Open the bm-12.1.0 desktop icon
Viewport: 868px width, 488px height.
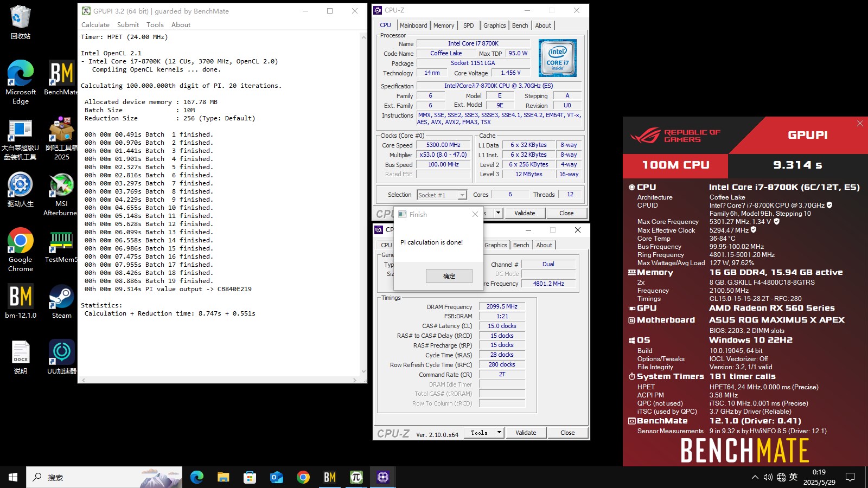pyautogui.click(x=21, y=301)
